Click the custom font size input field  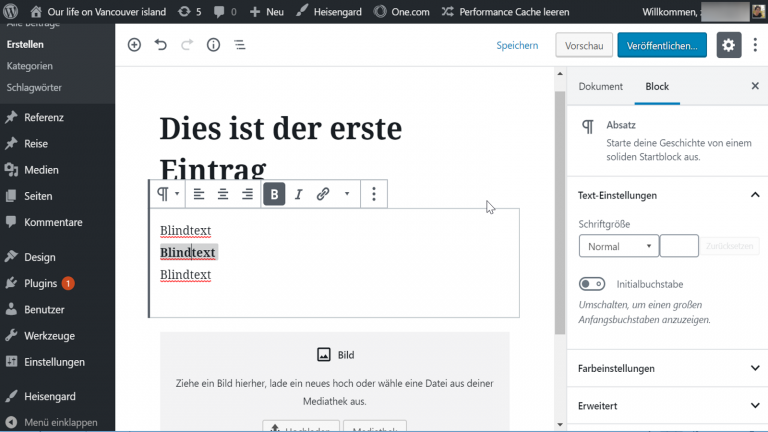tap(679, 246)
